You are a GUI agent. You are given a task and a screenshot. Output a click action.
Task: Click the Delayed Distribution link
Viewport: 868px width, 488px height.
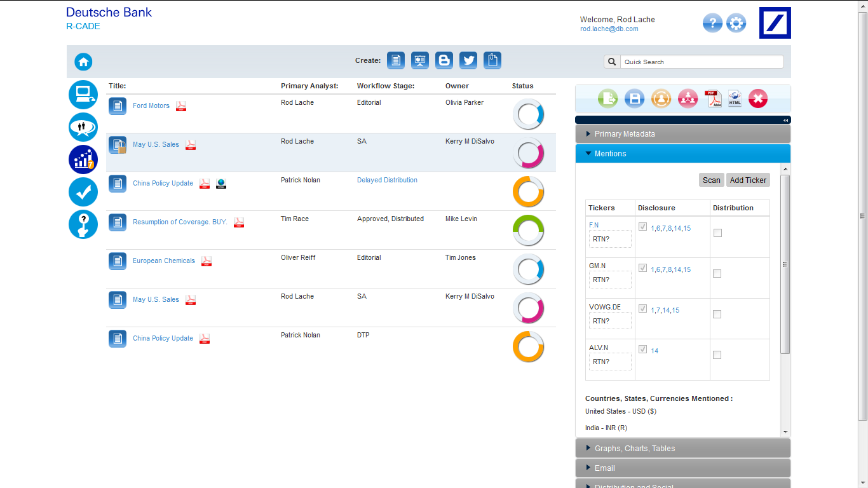[x=387, y=180]
